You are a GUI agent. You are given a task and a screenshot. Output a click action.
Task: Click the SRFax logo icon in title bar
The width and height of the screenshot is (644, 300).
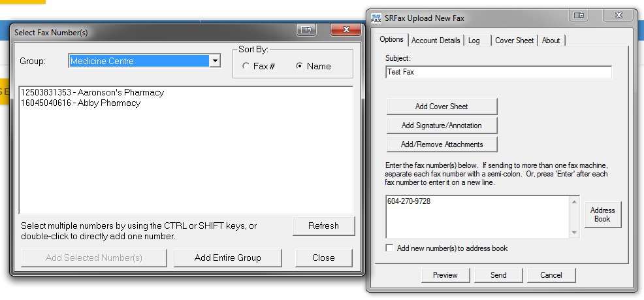click(376, 18)
